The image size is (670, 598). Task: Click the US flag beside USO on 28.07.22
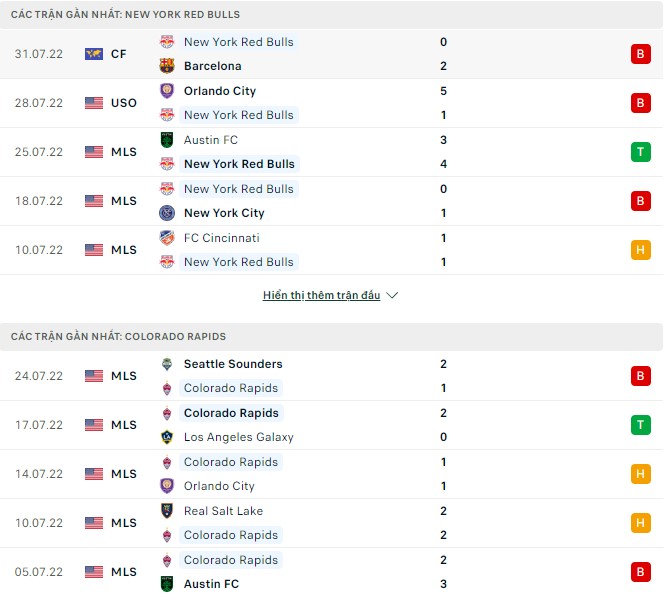pos(94,103)
